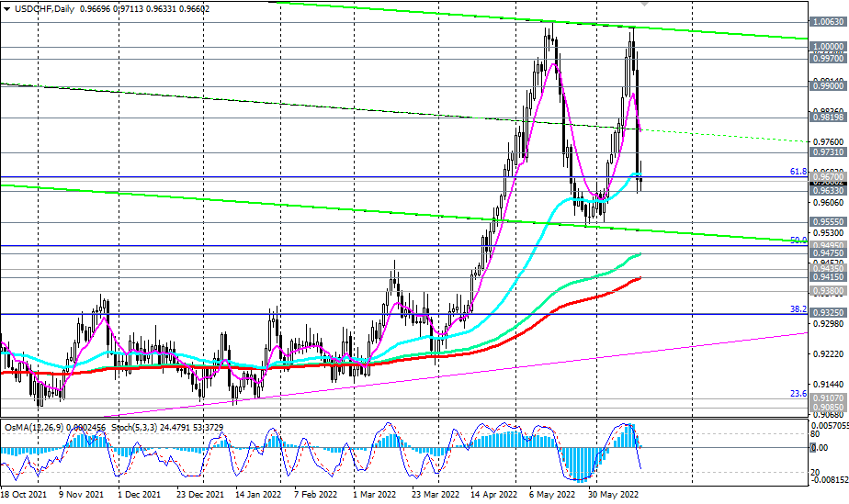
Task: Click the 20 level on the stochastic scale
Action: click(815, 472)
